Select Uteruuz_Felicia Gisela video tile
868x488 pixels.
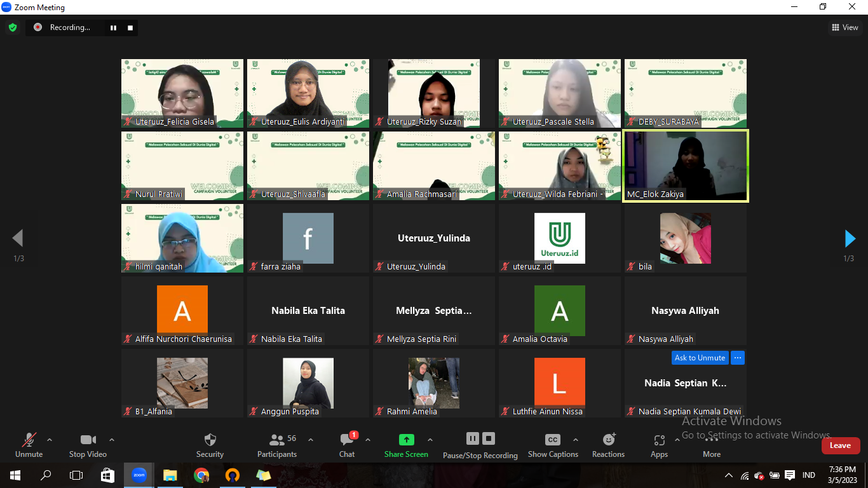(x=182, y=93)
